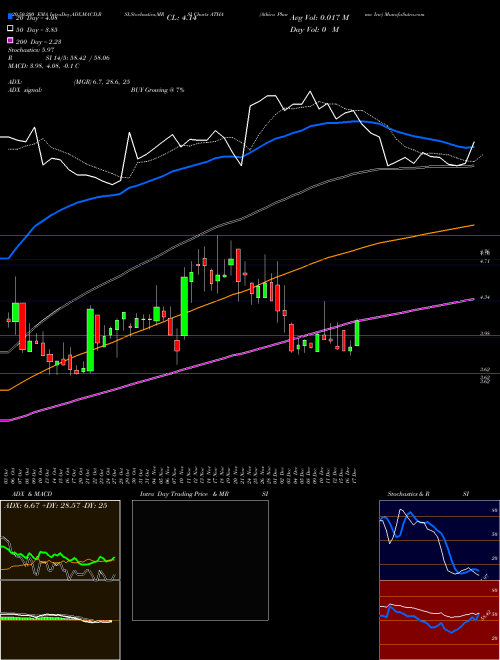Click the 'Intra Day Trading Price & MR' panel title
This screenshot has height=660, width=500.
coord(184,494)
